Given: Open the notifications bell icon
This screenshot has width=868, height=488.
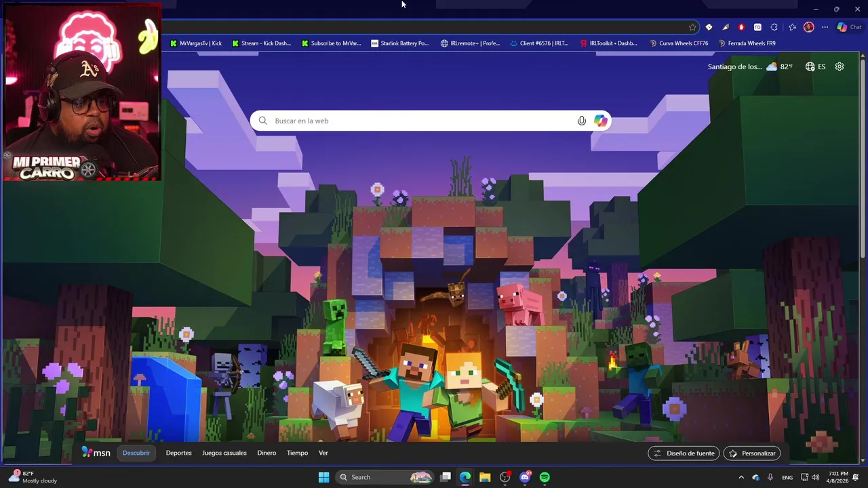Looking at the screenshot, I should pyautogui.click(x=856, y=477).
